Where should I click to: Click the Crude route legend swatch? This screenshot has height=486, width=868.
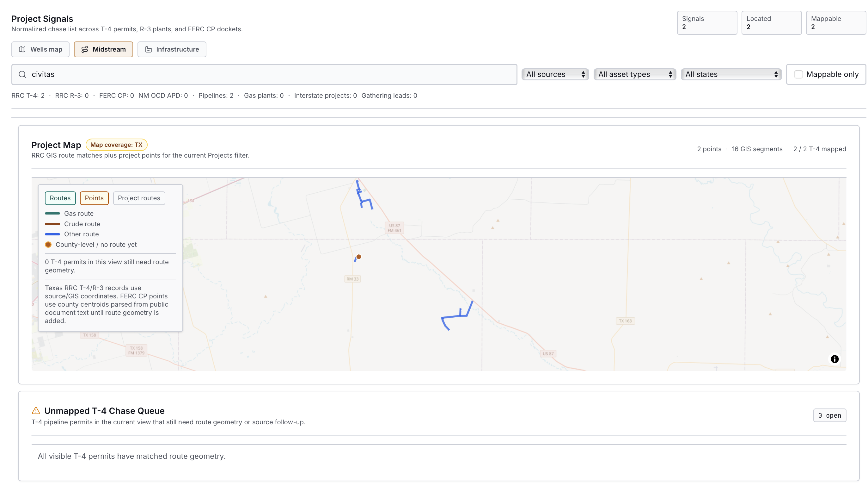pyautogui.click(x=52, y=224)
